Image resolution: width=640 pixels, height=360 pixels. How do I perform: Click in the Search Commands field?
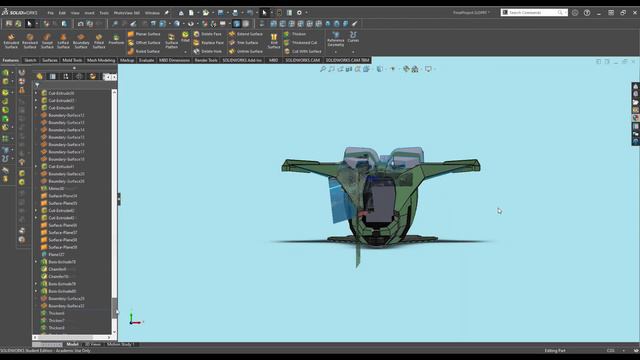534,13
